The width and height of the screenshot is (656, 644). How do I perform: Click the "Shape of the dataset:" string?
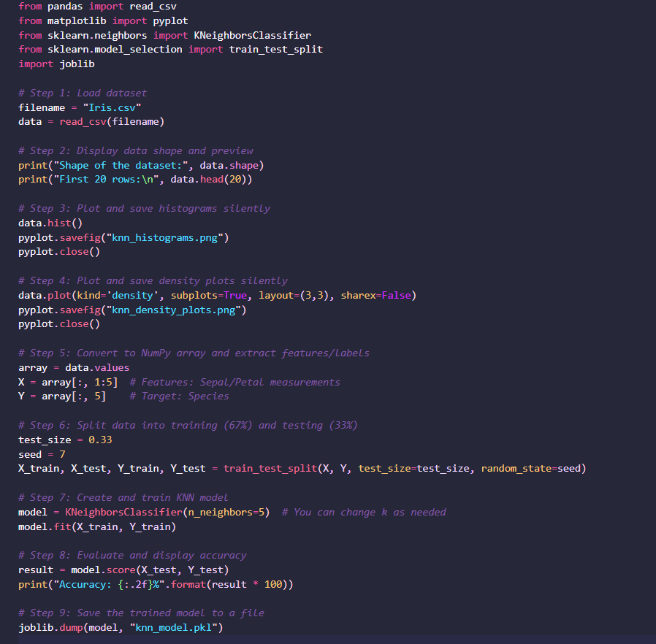pyautogui.click(x=121, y=166)
